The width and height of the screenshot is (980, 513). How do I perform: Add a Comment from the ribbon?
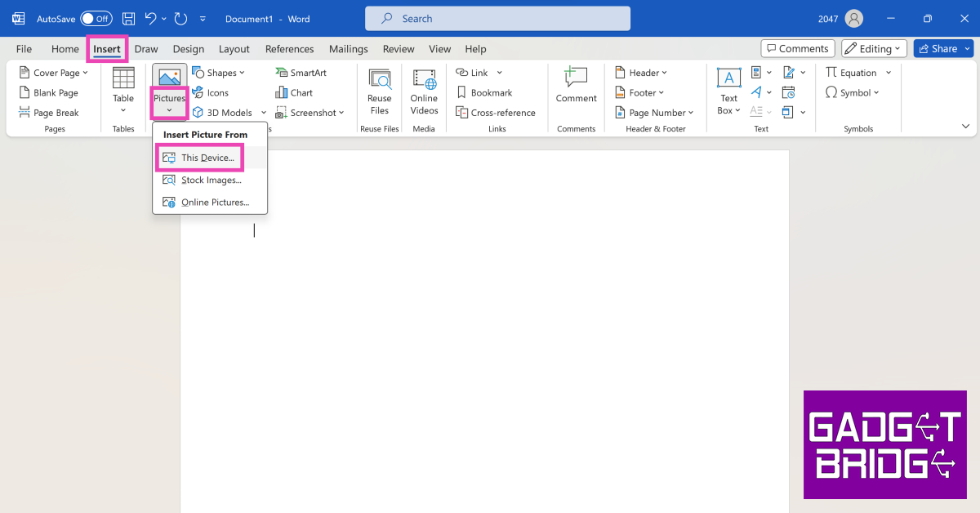577,87
